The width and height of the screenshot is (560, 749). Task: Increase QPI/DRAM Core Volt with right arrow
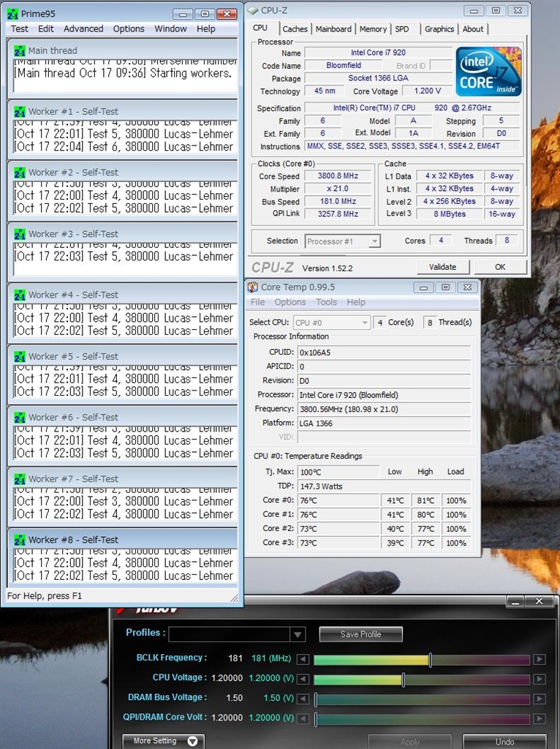click(x=540, y=718)
